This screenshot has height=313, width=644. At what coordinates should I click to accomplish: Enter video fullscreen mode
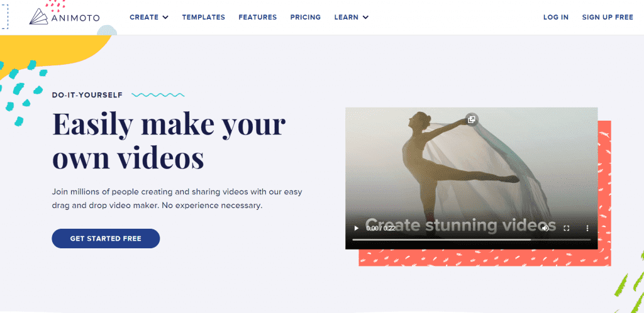pyautogui.click(x=567, y=228)
